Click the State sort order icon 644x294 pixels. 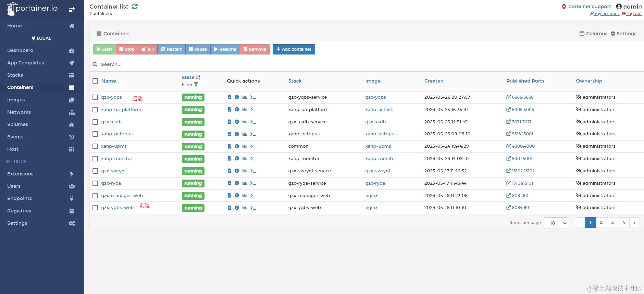[x=198, y=77]
